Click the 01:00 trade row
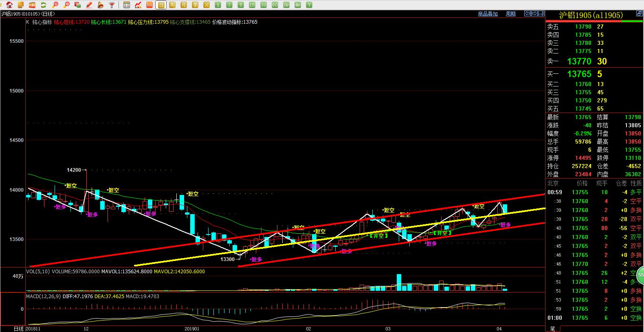Screen dimensions: 644x332 (594, 318)
